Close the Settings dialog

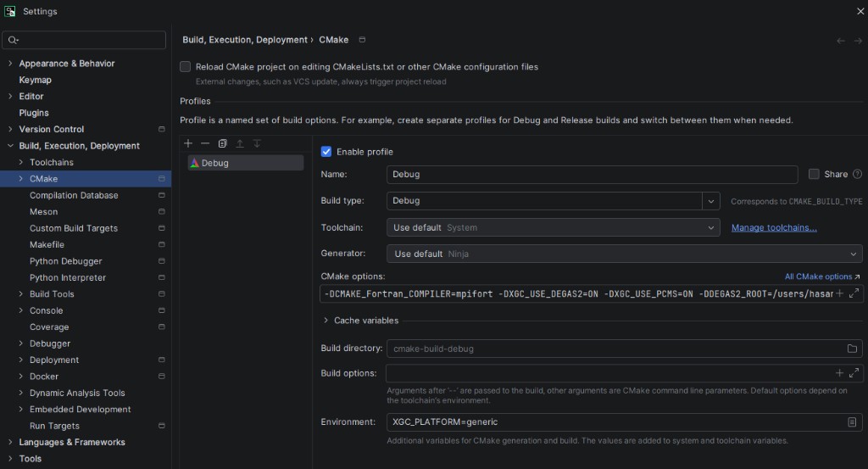[861, 11]
